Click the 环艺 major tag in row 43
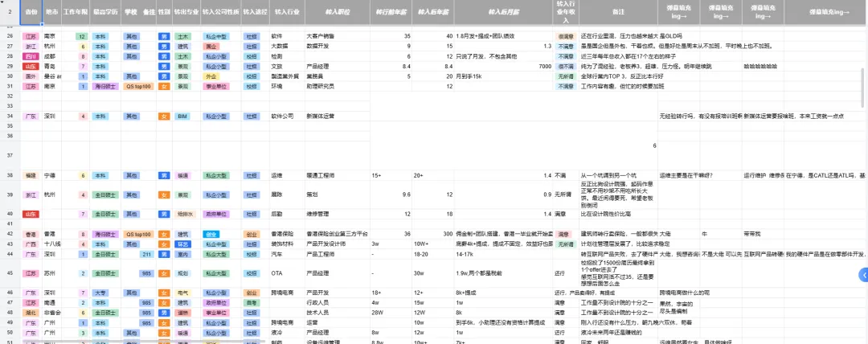Viewport: 868px width, 344px height. pos(182,244)
